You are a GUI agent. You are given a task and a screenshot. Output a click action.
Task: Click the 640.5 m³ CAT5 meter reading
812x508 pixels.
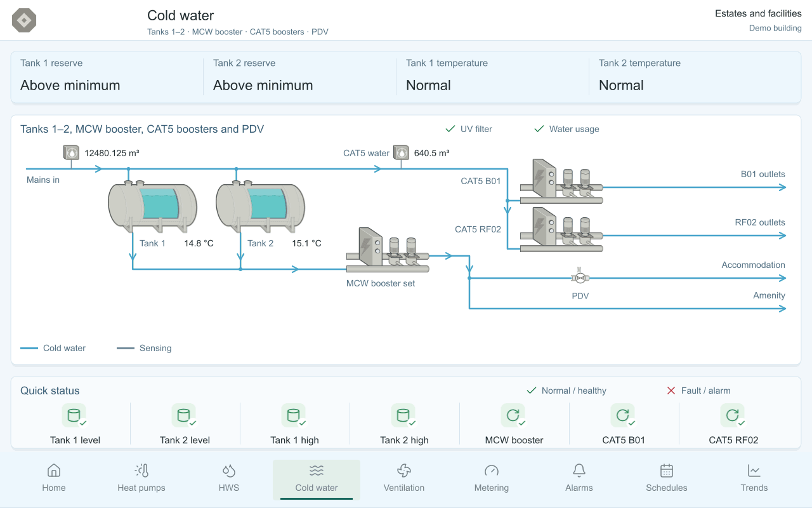pyautogui.click(x=432, y=153)
